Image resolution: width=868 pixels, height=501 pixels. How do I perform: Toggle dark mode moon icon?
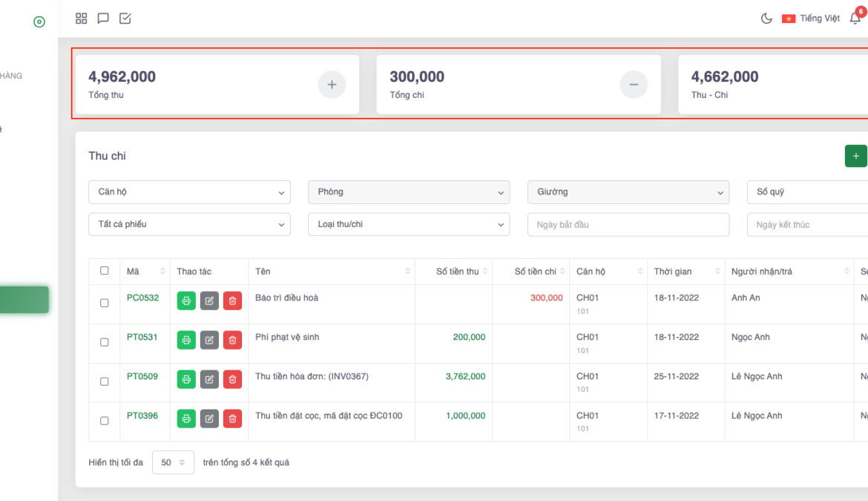pos(766,19)
